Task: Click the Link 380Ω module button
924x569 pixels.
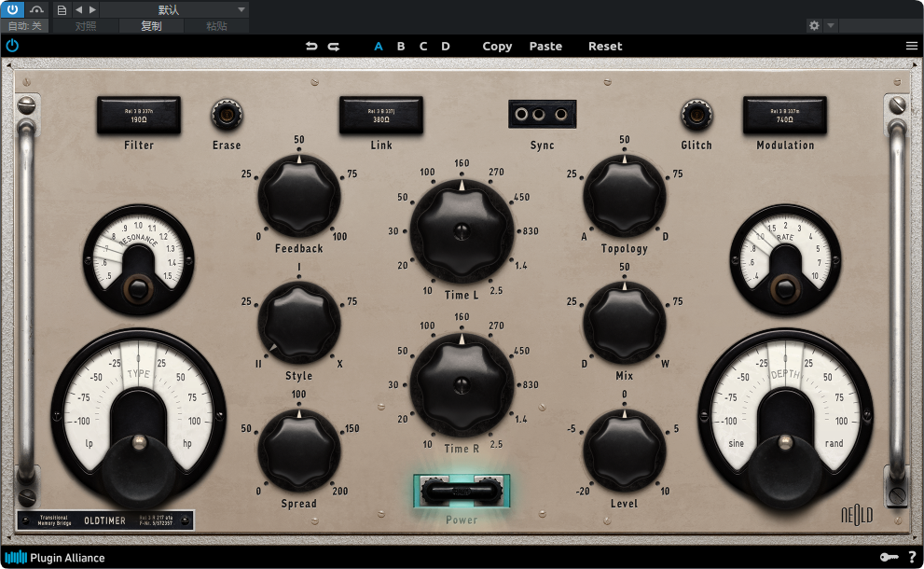Action: (380, 115)
